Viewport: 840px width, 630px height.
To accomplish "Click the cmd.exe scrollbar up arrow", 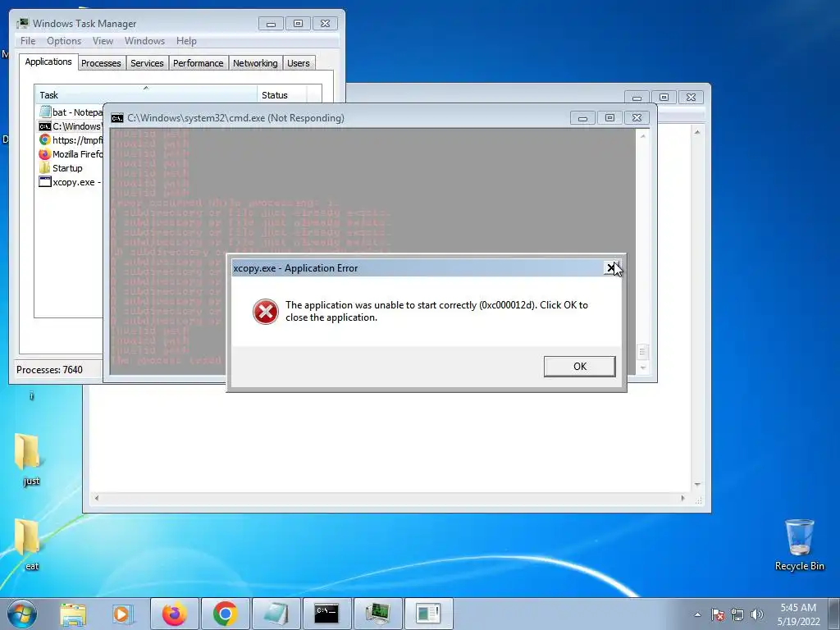I will pos(643,136).
